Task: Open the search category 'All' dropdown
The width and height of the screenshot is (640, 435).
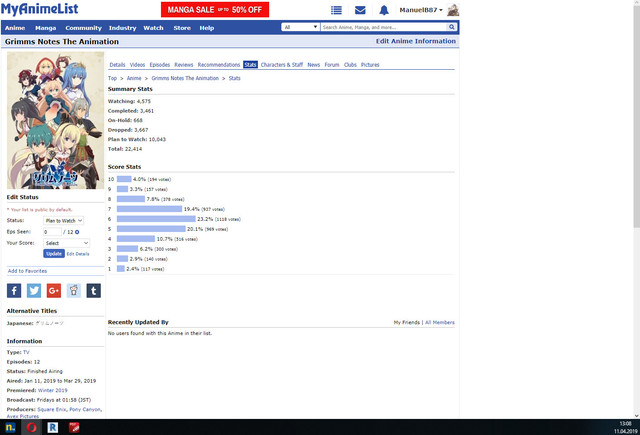Action: [x=300, y=27]
